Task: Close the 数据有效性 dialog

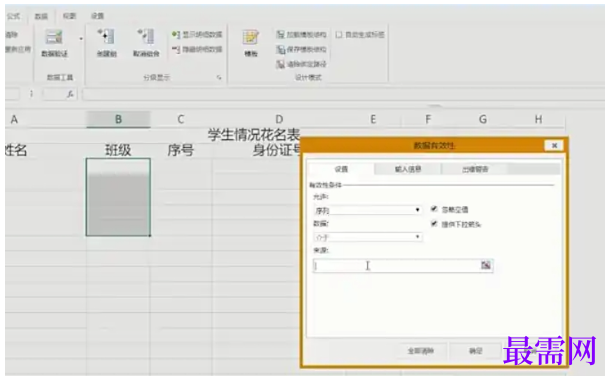Action: pos(554,146)
